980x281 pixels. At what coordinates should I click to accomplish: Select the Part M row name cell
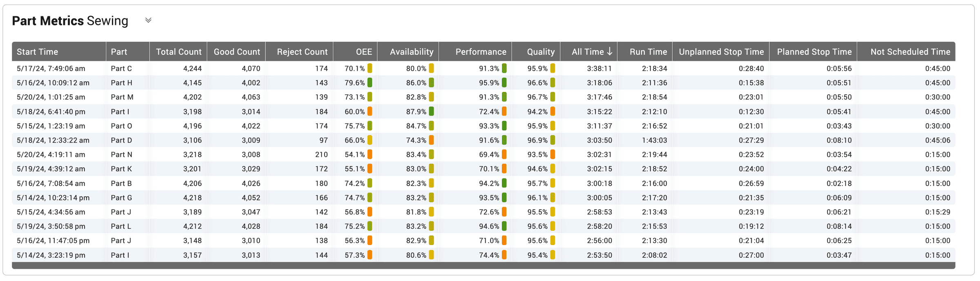122,97
